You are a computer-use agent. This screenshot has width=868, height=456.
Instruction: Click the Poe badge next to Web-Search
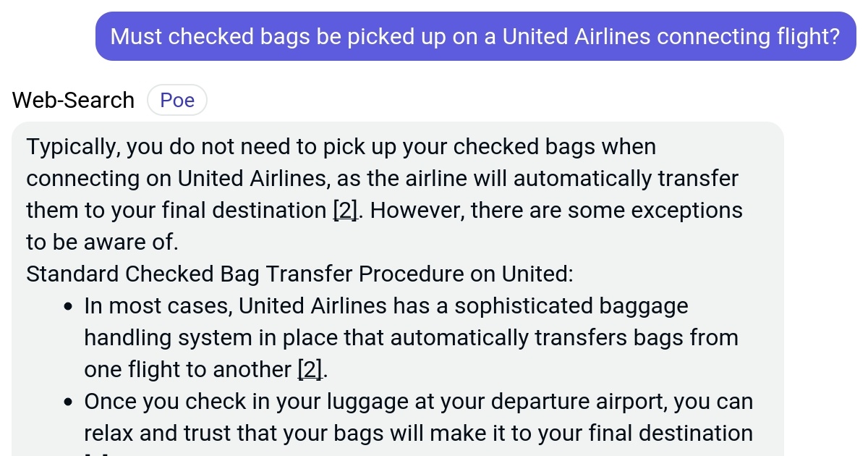click(177, 100)
